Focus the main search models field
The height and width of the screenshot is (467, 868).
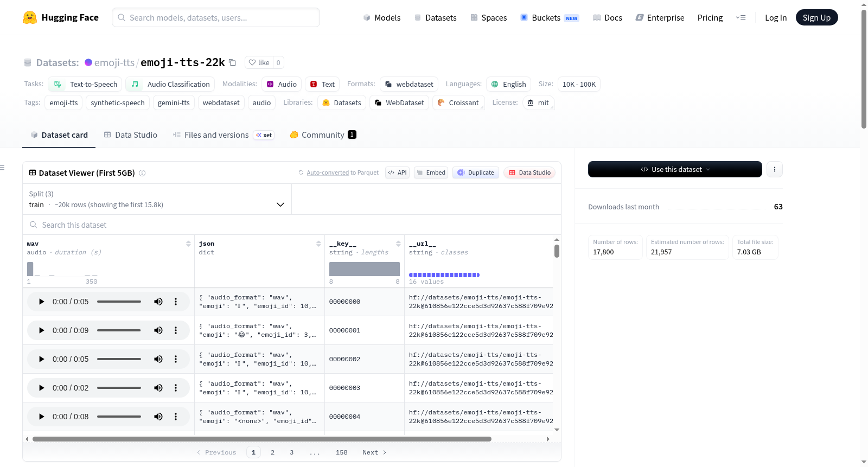tap(216, 17)
